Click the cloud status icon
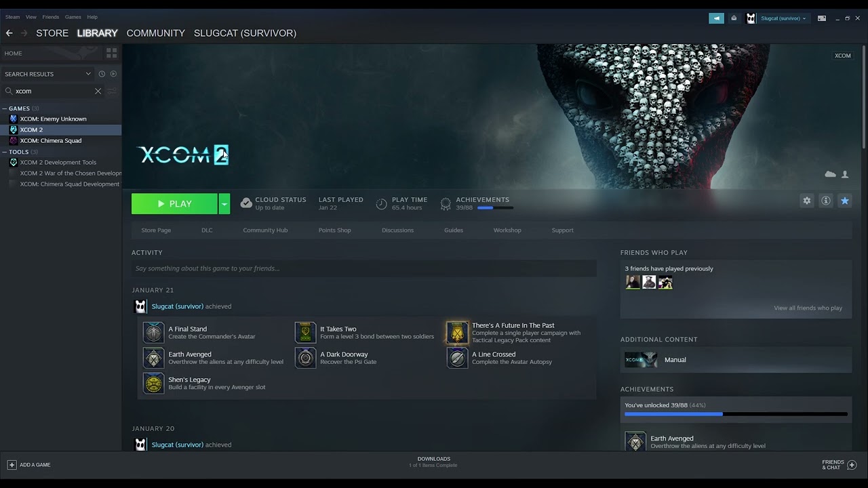This screenshot has height=488, width=868. 246,203
